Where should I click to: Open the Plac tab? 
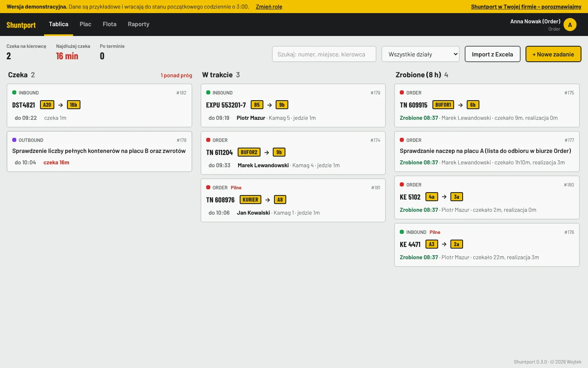[x=85, y=24]
